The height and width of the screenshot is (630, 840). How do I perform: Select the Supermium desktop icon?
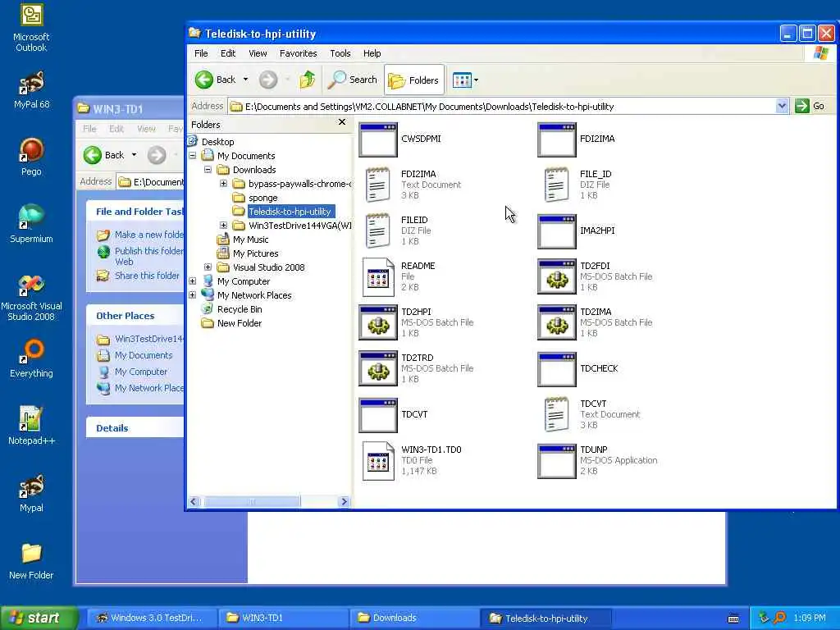pyautogui.click(x=31, y=224)
